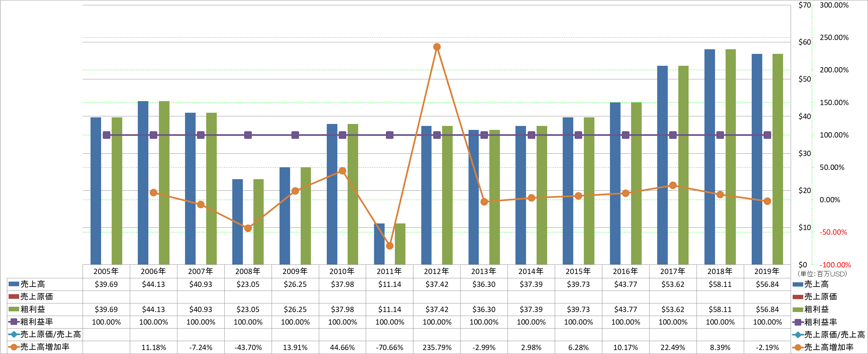
Task: Select the 売上原価/売上高 teal diamond legend marker at left
Action: pyautogui.click(x=14, y=334)
